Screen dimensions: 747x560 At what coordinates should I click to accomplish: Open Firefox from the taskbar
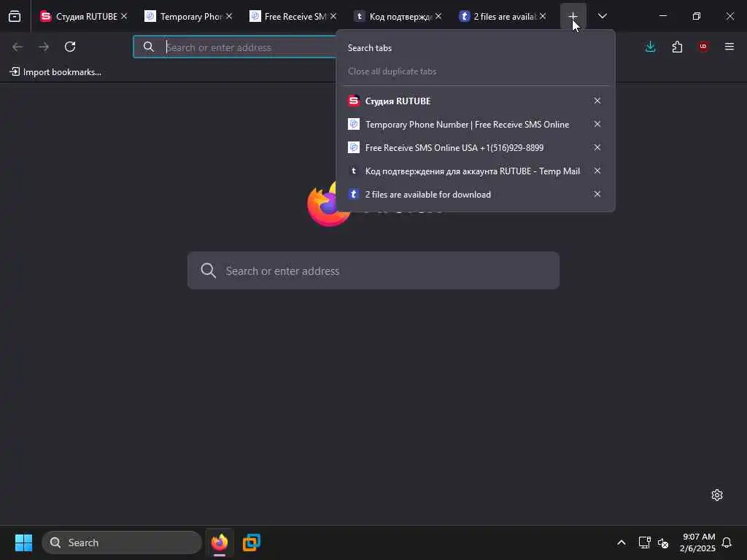(220, 542)
